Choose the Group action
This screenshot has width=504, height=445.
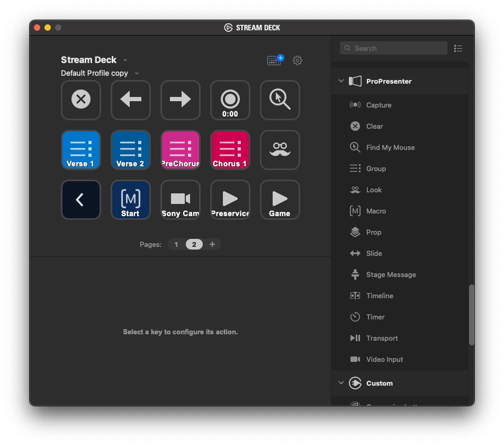(x=400, y=169)
